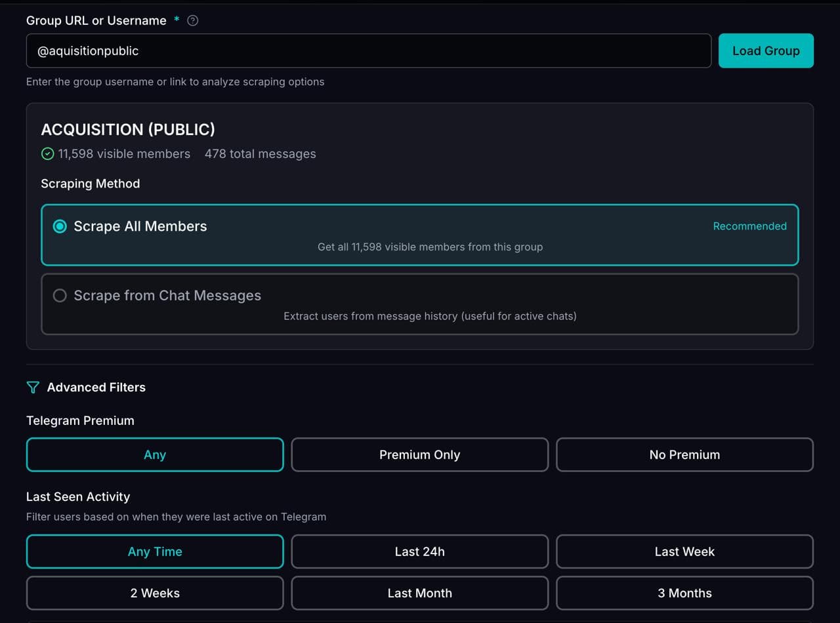Click the green verified checkmark icon
Viewport: 840px width, 623px height.
[47, 154]
